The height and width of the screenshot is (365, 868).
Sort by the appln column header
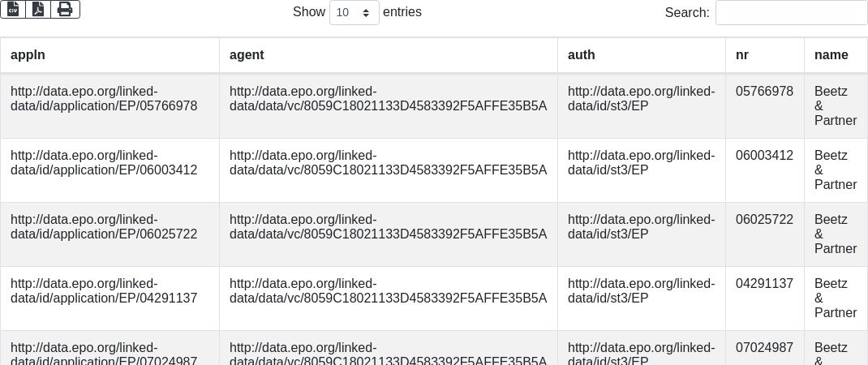pyautogui.click(x=28, y=55)
